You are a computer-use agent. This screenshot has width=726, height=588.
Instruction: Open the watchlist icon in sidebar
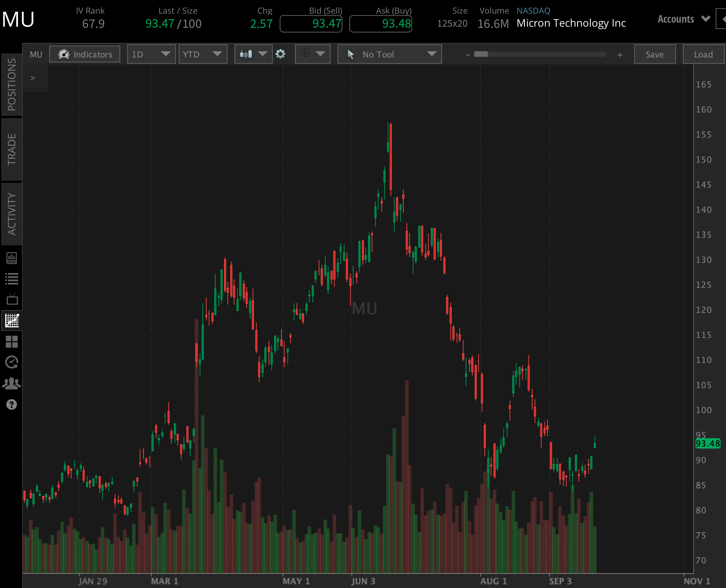[12, 278]
